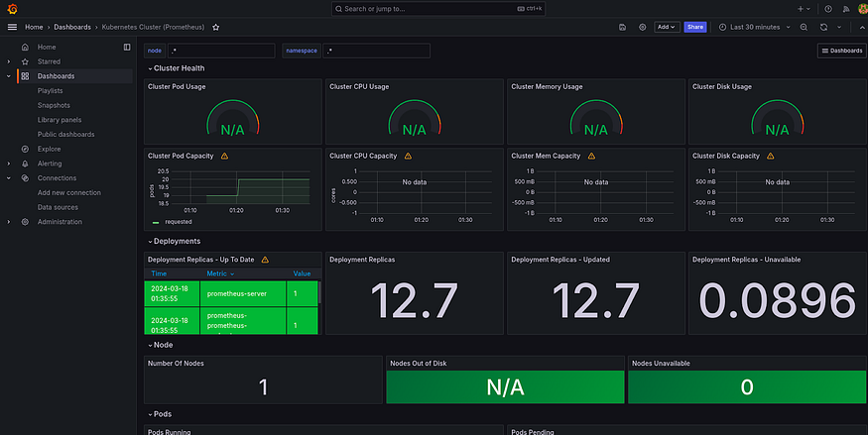Click the namespace variable input field
The height and width of the screenshot is (435, 868).
coord(376,51)
